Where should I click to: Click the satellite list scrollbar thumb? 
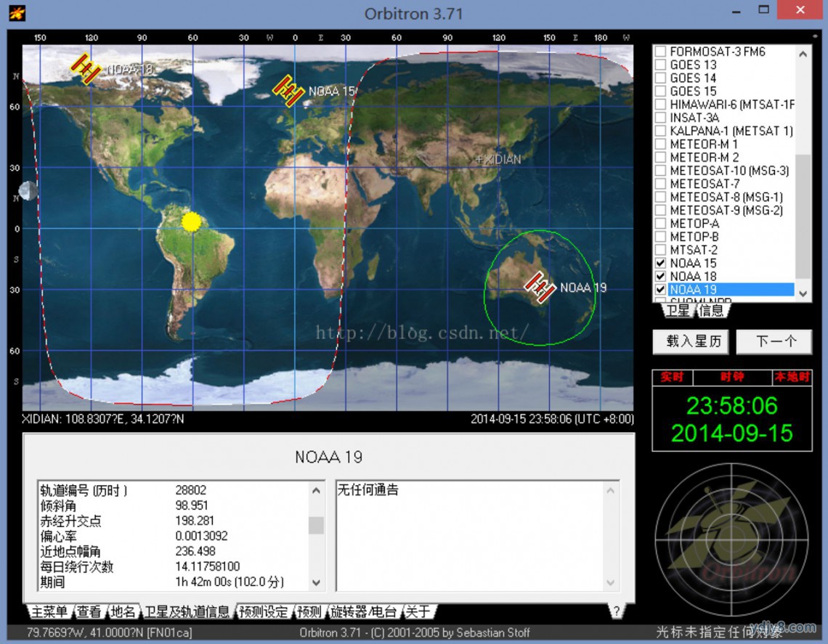803,216
